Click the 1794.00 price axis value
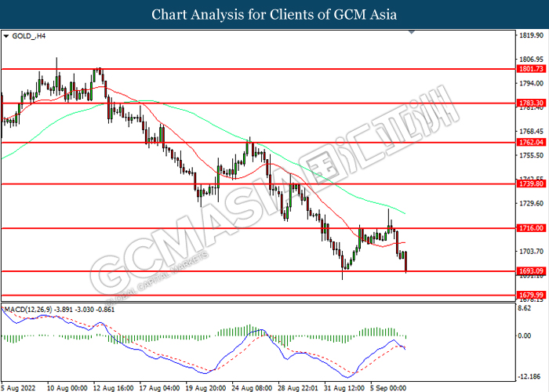This screenshot has width=549, height=392. point(532,83)
